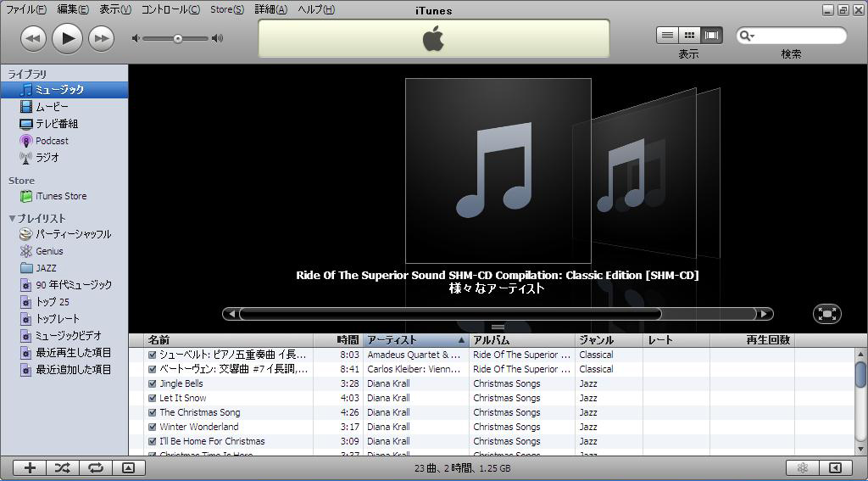
Task: Click the Genius atom button
Action: pyautogui.click(x=802, y=468)
